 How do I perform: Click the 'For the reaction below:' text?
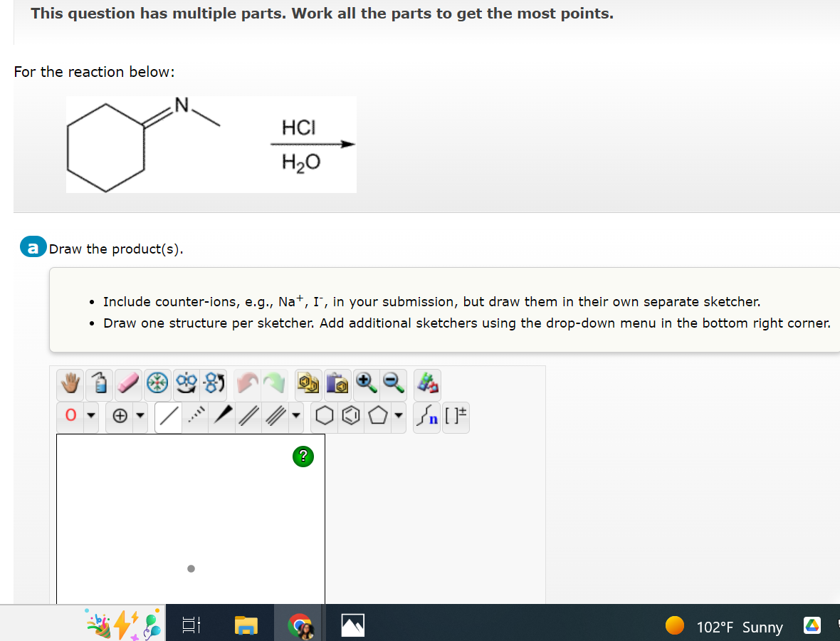pos(94,72)
